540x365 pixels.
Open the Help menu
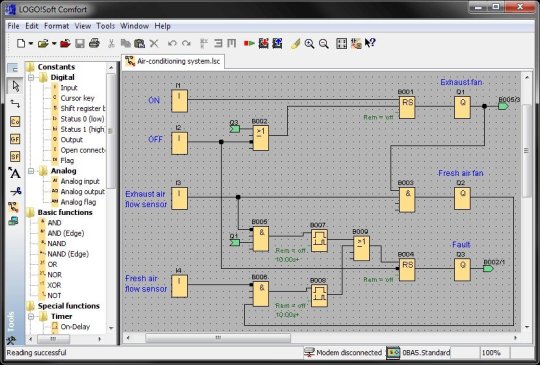162,26
